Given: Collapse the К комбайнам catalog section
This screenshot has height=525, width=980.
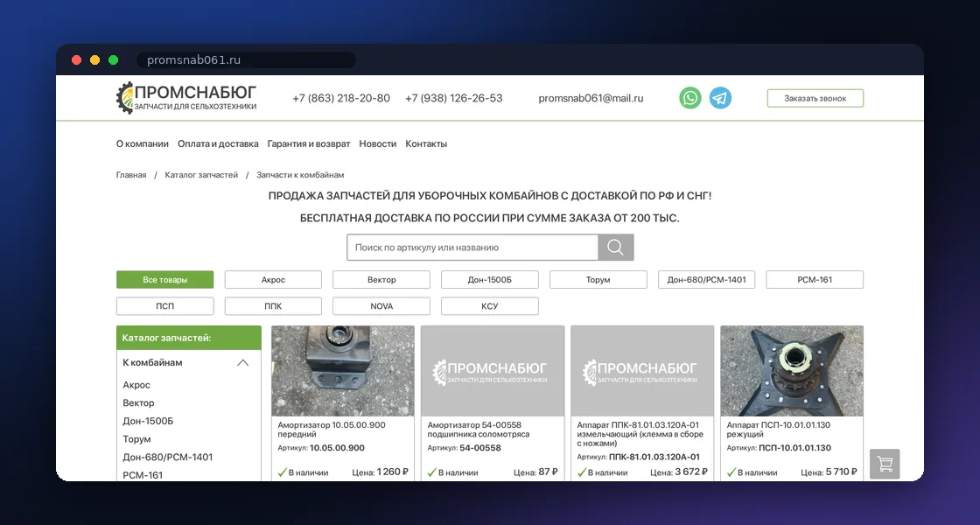Looking at the screenshot, I should 242,362.
